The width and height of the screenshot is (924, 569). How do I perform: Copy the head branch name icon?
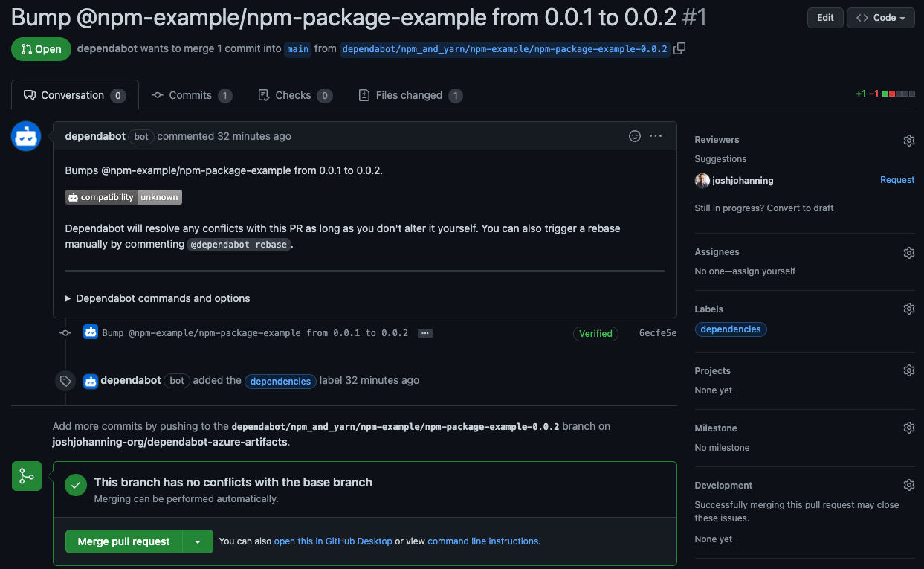point(679,49)
